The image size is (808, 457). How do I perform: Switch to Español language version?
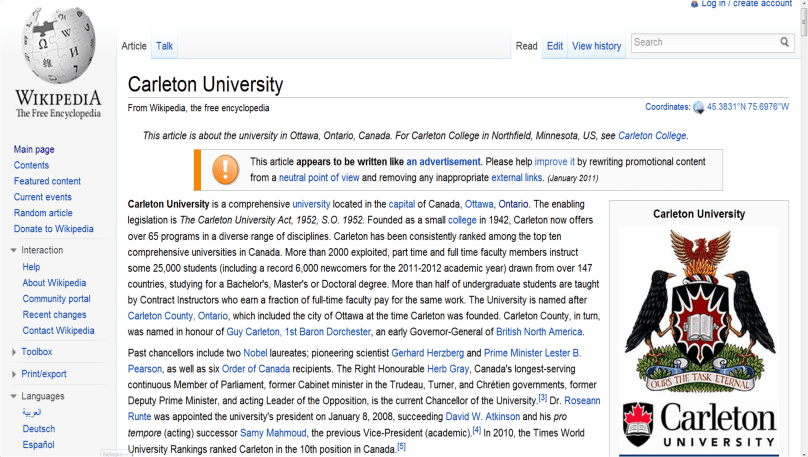tap(39, 445)
